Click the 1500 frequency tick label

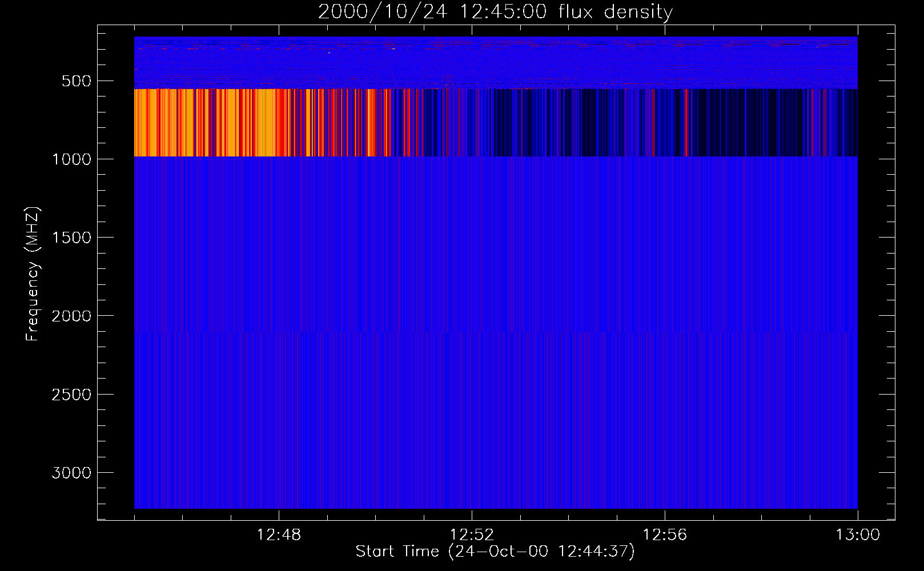tap(71, 238)
